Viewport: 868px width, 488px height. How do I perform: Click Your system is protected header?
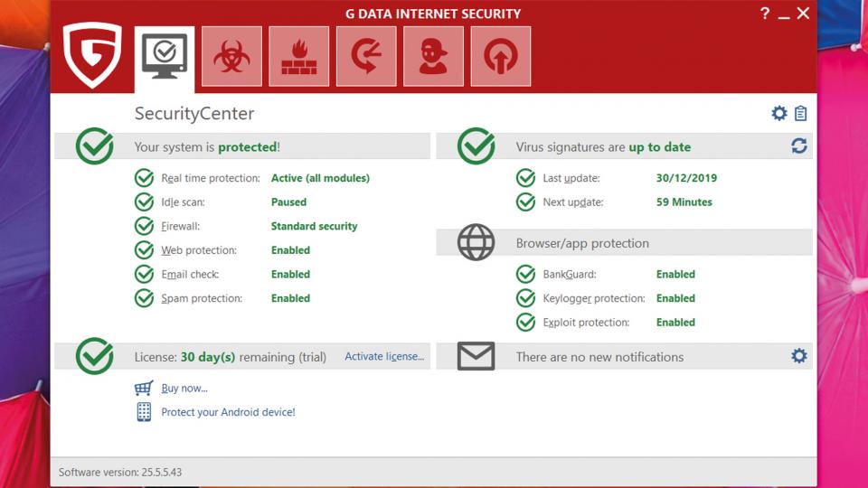[207, 147]
